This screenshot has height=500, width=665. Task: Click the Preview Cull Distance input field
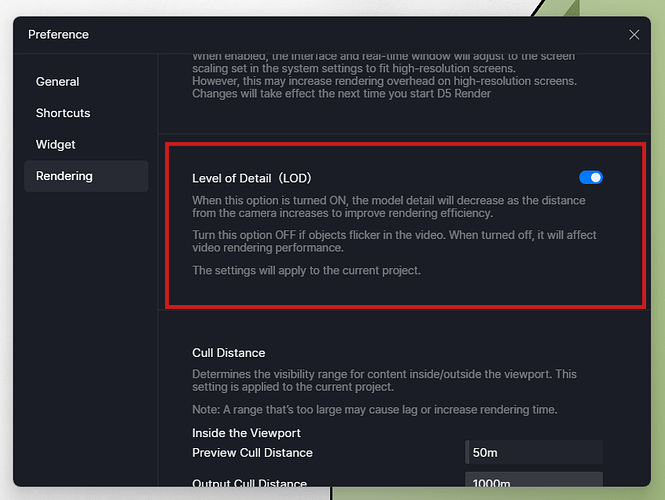[x=534, y=453]
